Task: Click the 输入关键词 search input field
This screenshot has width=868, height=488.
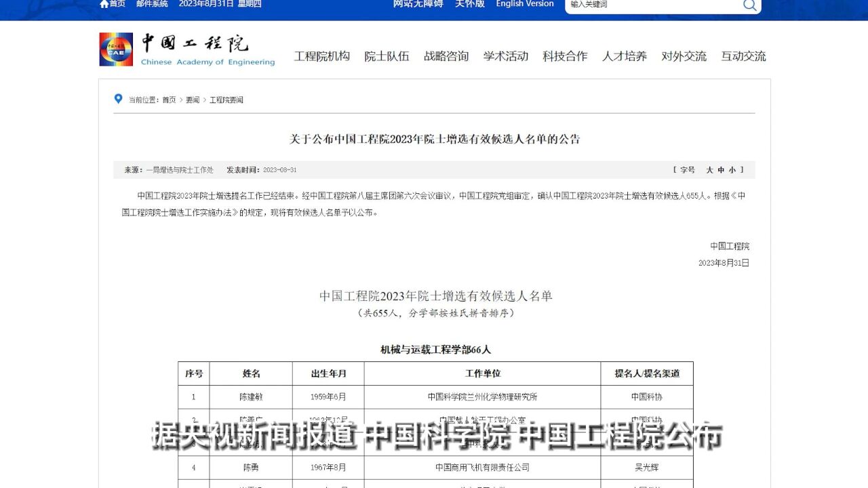Action: click(652, 4)
